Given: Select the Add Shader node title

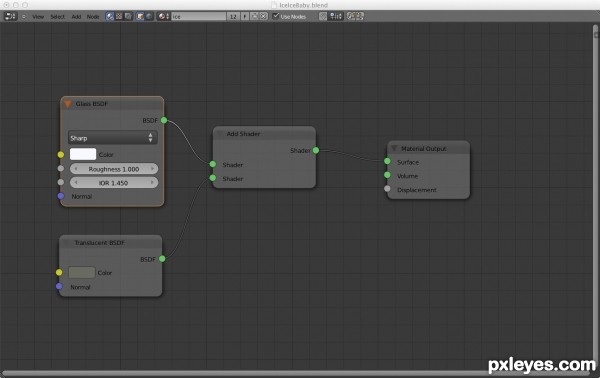Looking at the screenshot, I should 243,134.
